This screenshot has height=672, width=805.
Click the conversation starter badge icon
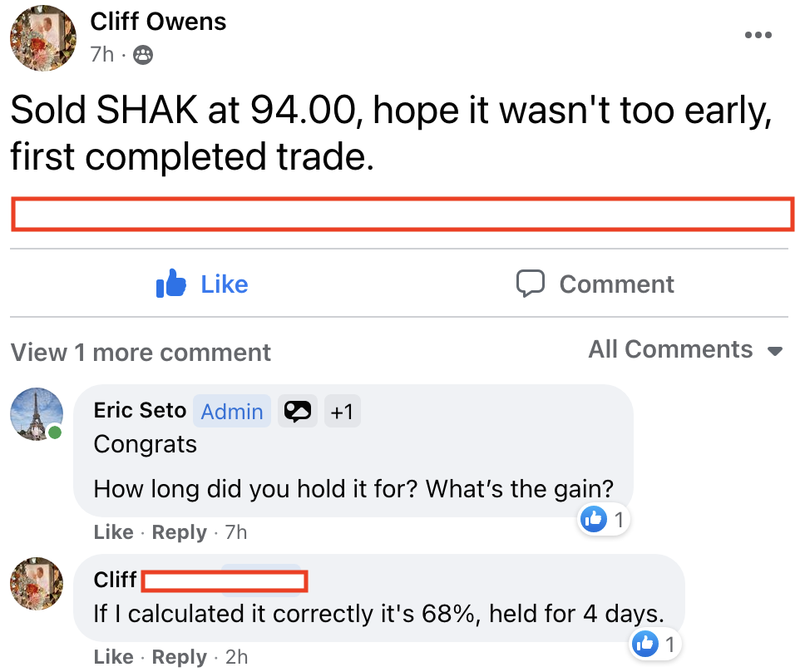click(x=298, y=411)
